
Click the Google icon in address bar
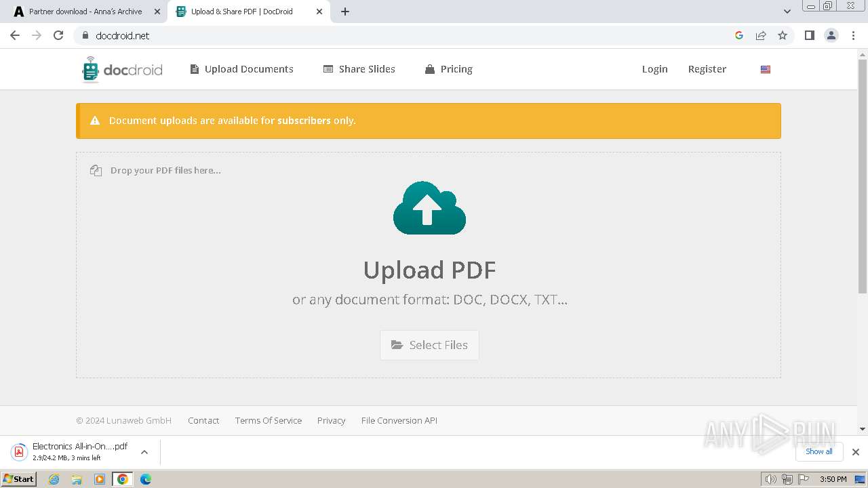pyautogui.click(x=739, y=35)
